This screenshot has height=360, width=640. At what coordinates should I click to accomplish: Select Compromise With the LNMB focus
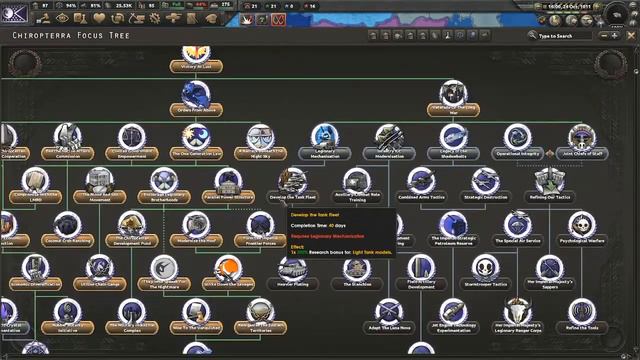click(x=36, y=186)
